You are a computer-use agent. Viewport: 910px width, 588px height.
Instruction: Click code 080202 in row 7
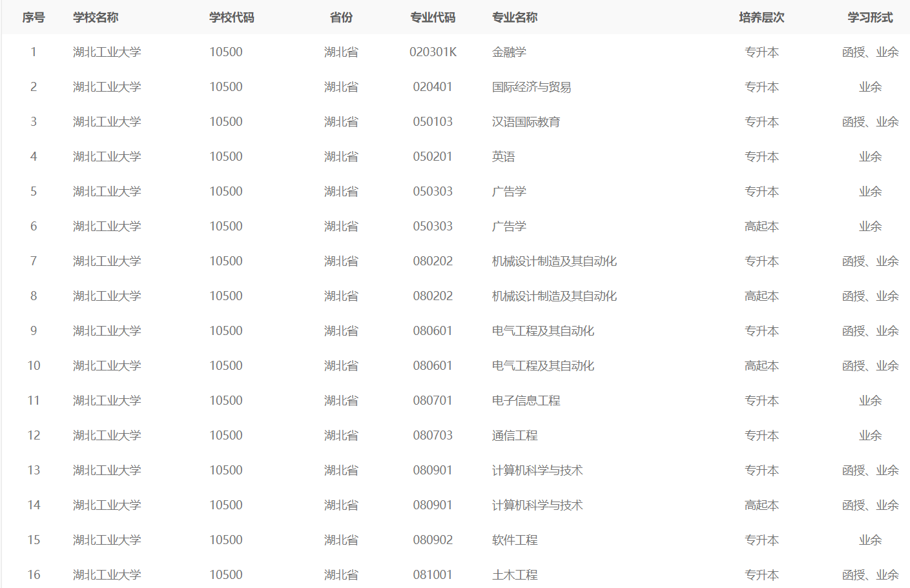[x=433, y=261]
